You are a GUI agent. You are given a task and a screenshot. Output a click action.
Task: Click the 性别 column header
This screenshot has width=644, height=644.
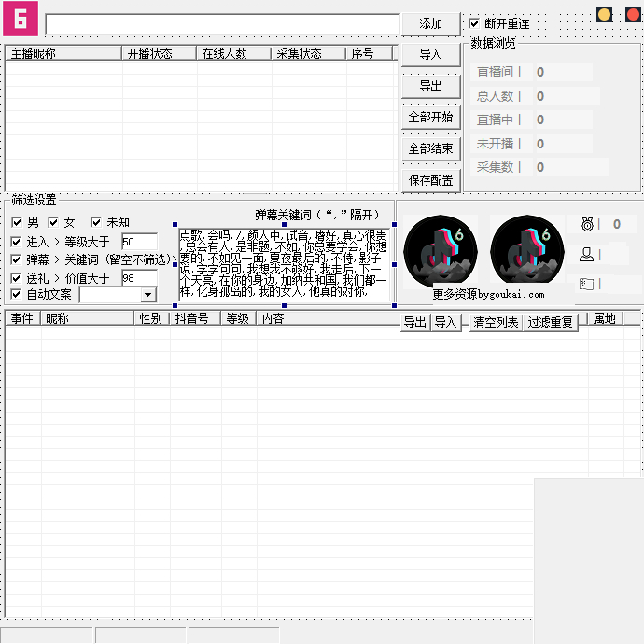(152, 318)
